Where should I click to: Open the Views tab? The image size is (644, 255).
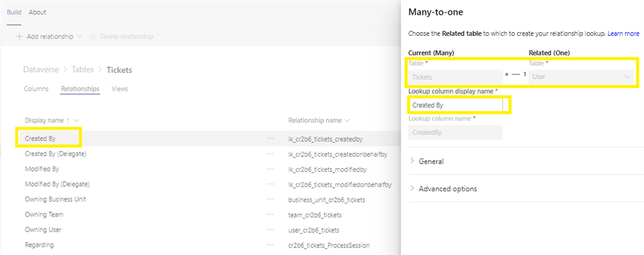coord(119,89)
